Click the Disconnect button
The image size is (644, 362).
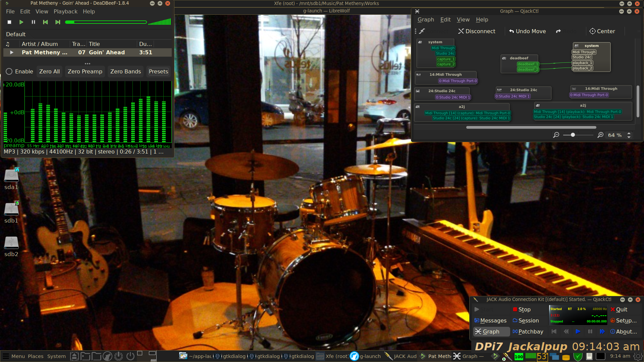coord(476,31)
